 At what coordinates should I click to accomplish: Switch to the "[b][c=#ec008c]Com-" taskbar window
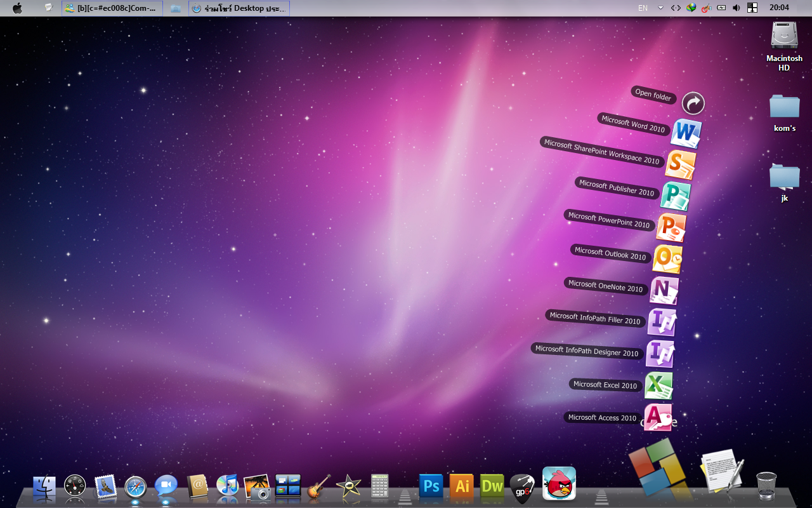112,8
